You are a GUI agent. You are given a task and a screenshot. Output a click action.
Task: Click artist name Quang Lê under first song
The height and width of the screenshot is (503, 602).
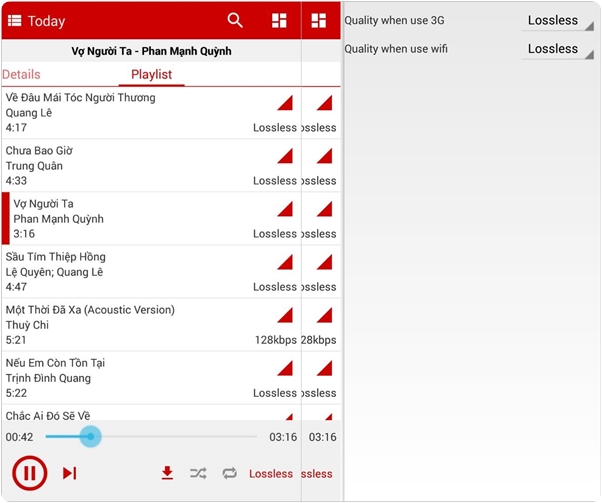29,113
